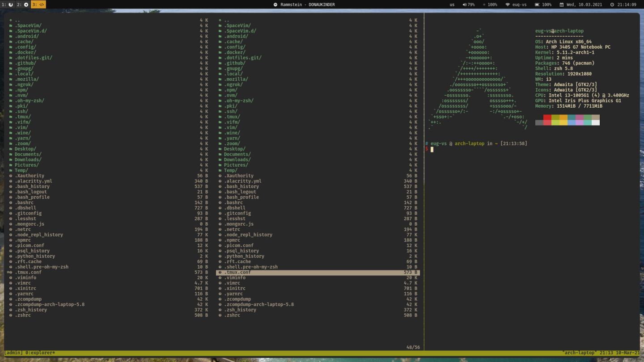644x362 pixels.
Task: Toggle brightness using the 100% sun icon
Action: [x=484, y=4]
